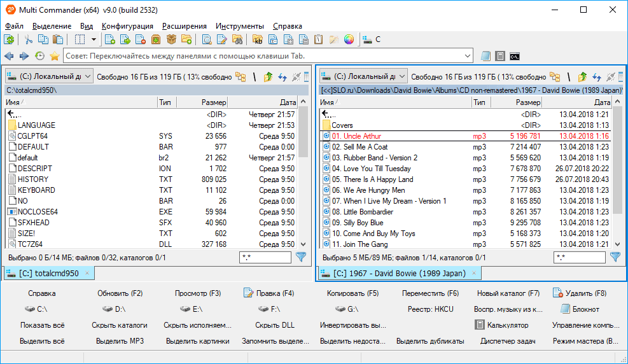The height and width of the screenshot is (364, 628).
Task: Click the unpack archive box toolbar icon
Action: pos(156,39)
